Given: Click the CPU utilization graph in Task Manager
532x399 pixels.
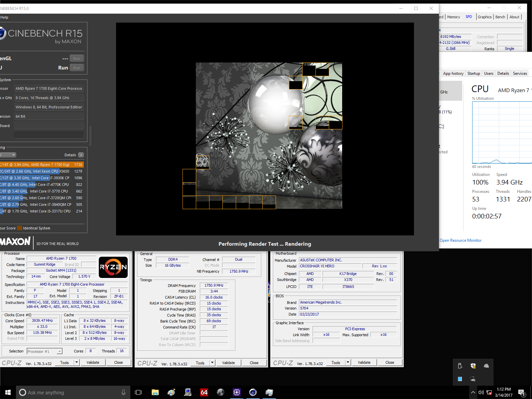Looking at the screenshot, I should (502, 133).
